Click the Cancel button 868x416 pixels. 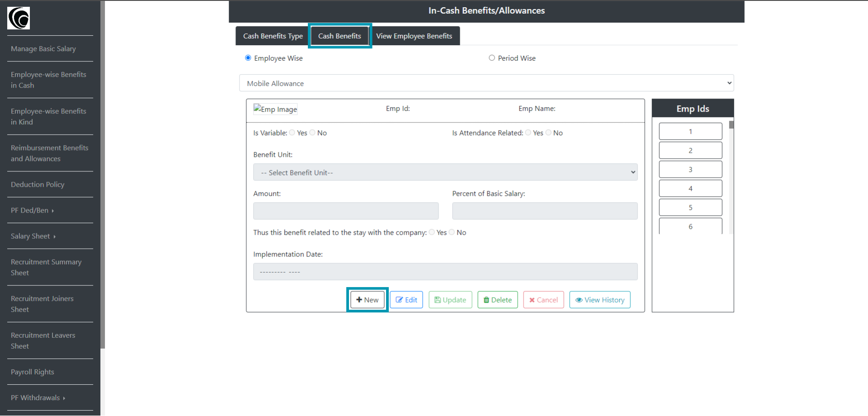point(543,300)
